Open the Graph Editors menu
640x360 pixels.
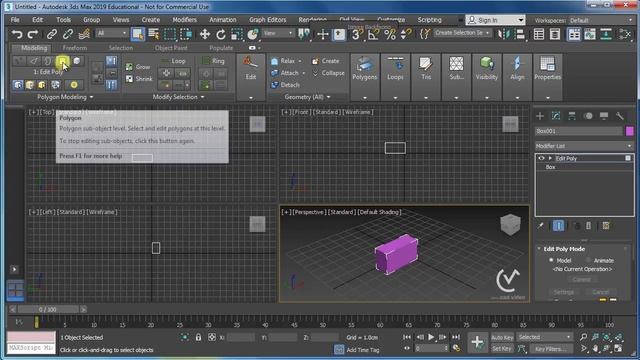(268, 20)
